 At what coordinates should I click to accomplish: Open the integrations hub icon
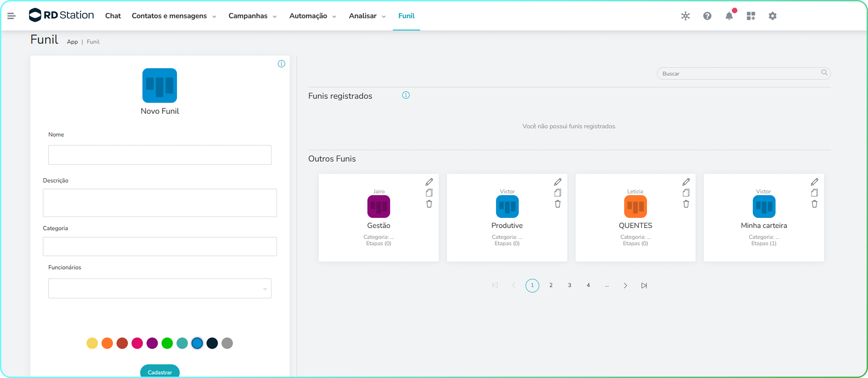(x=685, y=16)
